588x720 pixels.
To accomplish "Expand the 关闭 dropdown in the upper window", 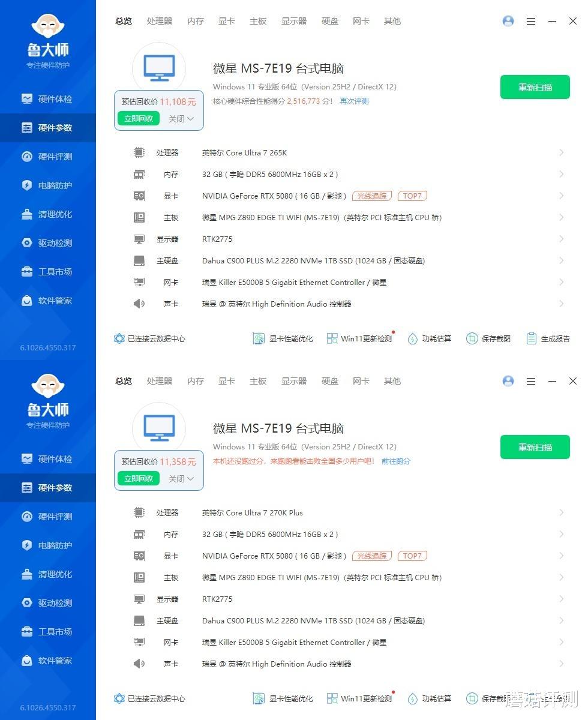I will tap(181, 119).
